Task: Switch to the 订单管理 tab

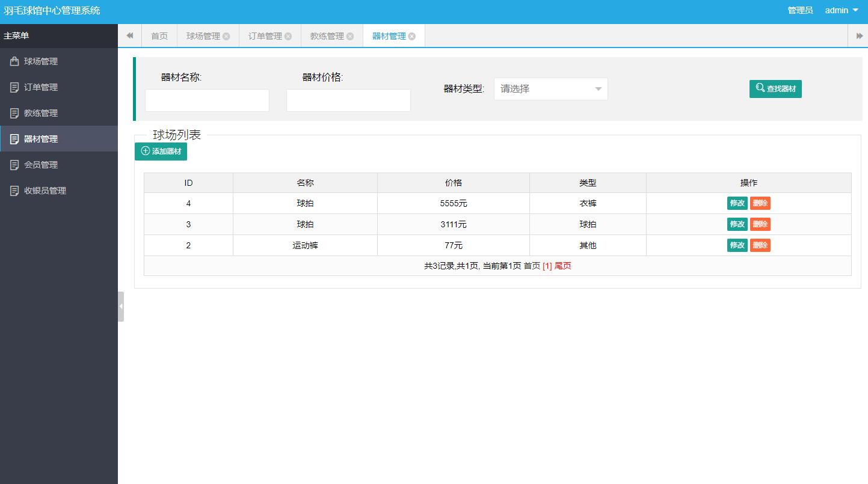Action: pyautogui.click(x=265, y=35)
